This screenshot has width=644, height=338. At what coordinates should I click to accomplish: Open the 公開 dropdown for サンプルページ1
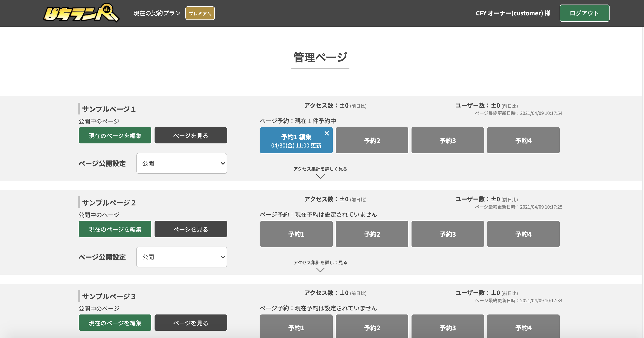181,163
